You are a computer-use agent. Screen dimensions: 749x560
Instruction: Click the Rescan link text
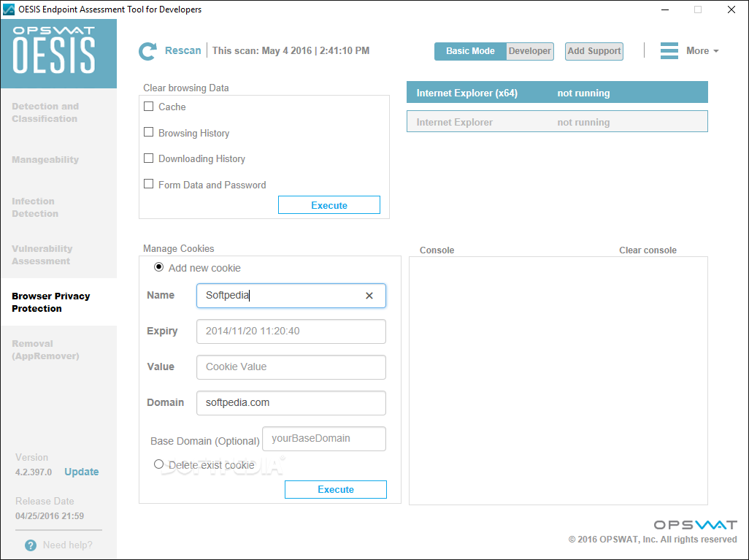click(183, 50)
